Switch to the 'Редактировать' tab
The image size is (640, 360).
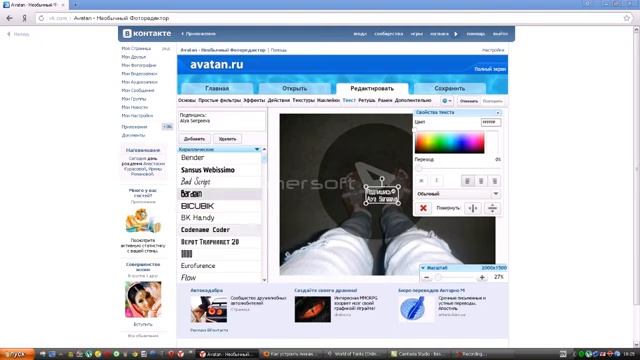pyautogui.click(x=372, y=88)
